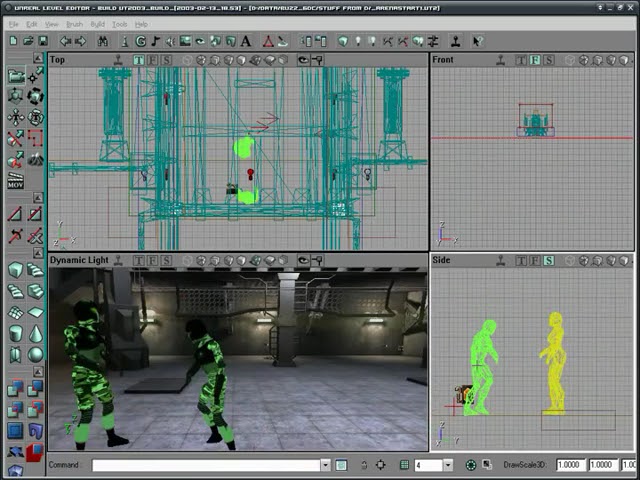This screenshot has width=640, height=480.
Task: Collapse the clipping tools group arrow
Action: click(x=38, y=198)
